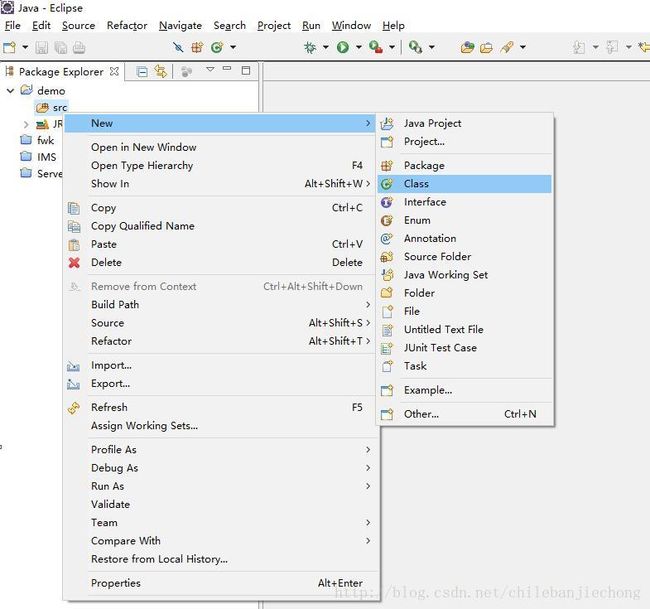Open Debug As submenu
The height and width of the screenshot is (609, 650).
point(220,468)
